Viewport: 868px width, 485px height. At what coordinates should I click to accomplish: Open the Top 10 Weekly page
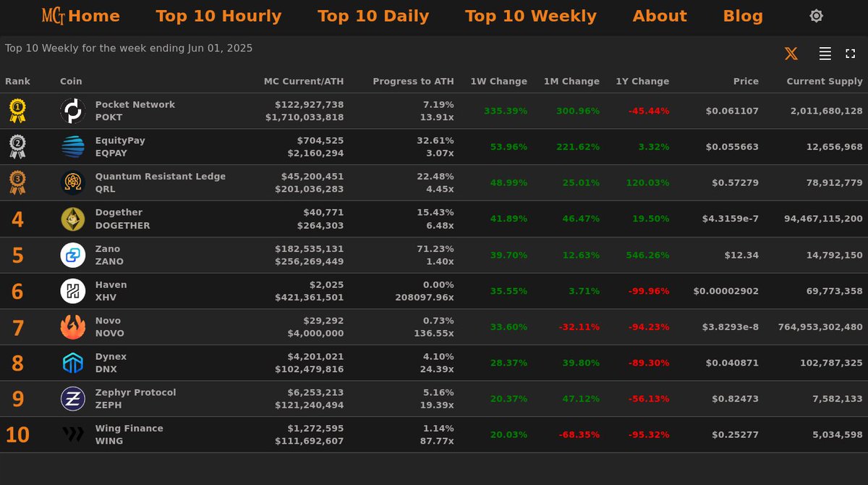pos(531,16)
